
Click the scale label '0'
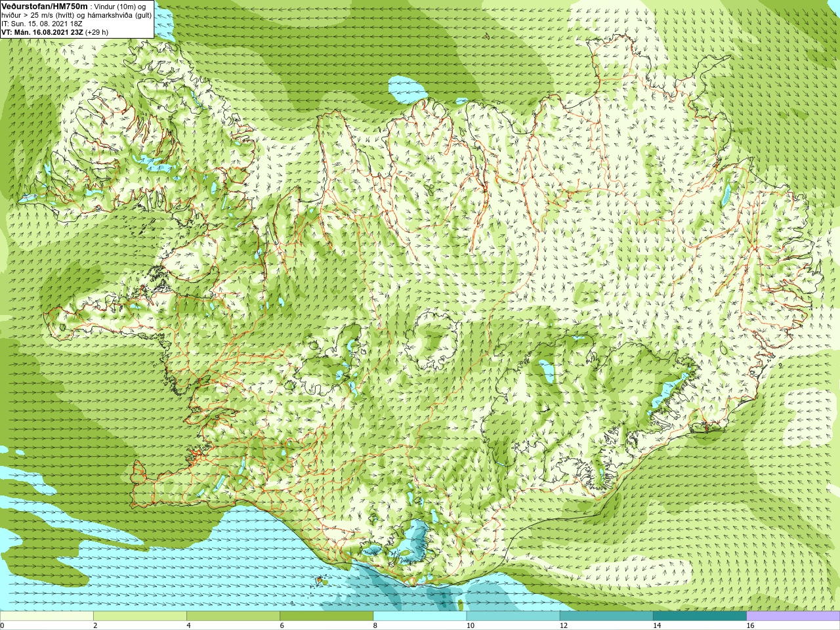[2, 625]
